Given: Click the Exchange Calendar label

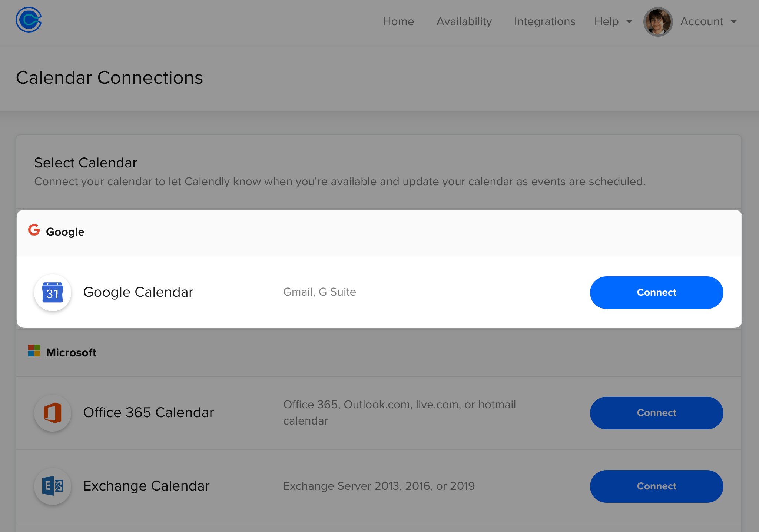Looking at the screenshot, I should 146,486.
